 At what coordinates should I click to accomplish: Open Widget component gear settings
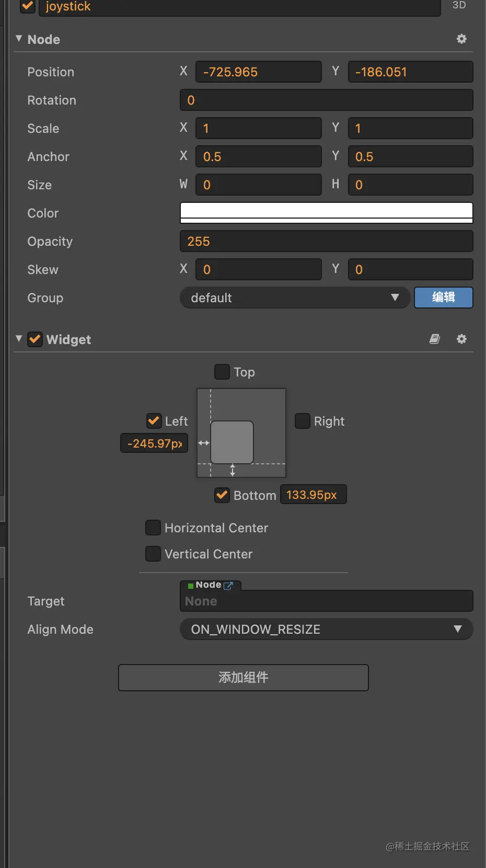[x=461, y=339]
